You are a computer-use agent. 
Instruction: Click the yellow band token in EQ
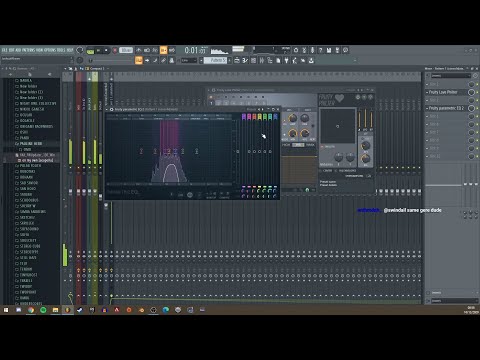pyautogui.click(x=260, y=117)
